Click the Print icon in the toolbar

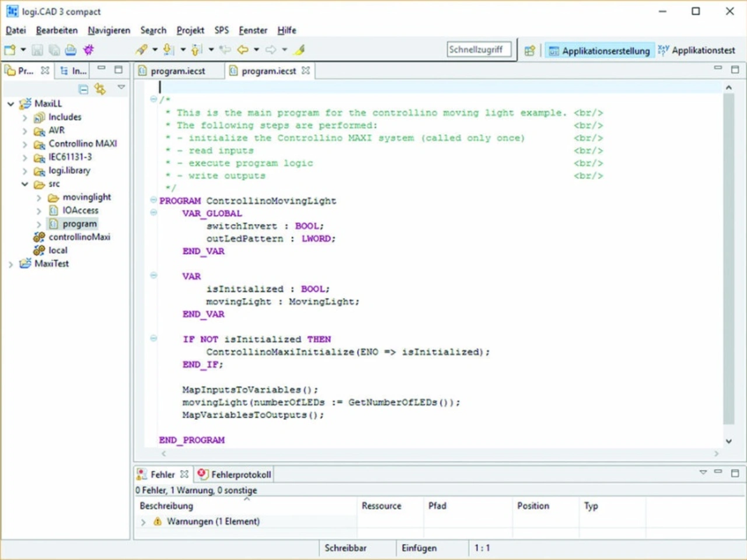[71, 50]
